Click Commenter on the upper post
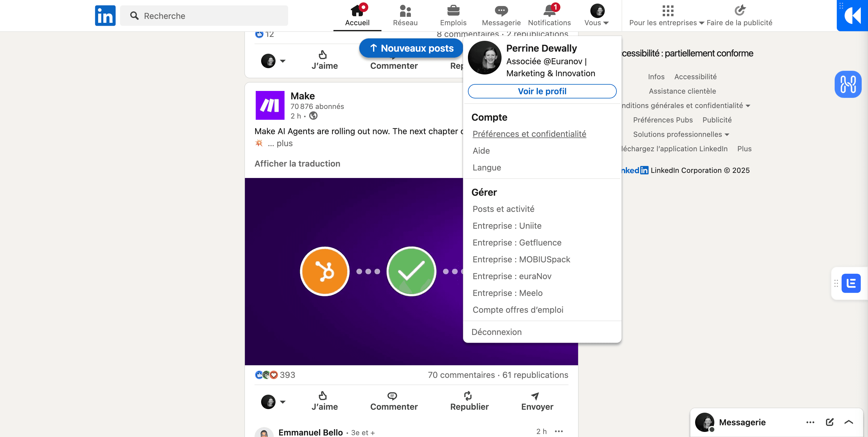The image size is (868, 437). [394, 65]
